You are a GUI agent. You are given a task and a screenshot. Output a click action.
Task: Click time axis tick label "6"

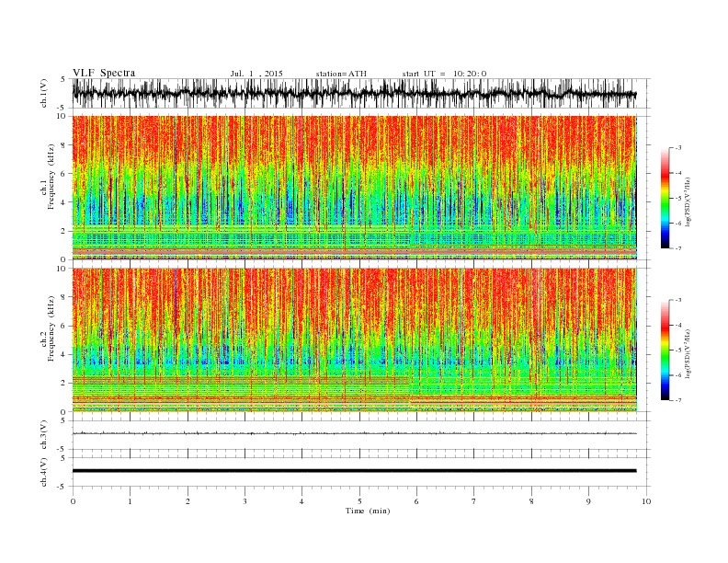[x=416, y=501]
